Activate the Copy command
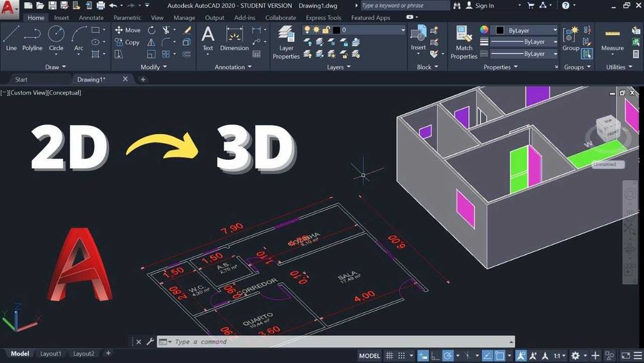This screenshot has width=644, height=363. tap(128, 42)
